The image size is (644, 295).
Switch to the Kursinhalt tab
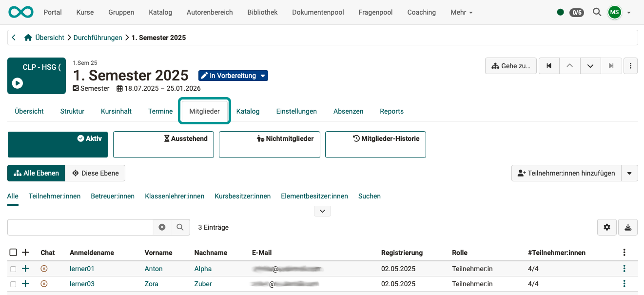[116, 111]
